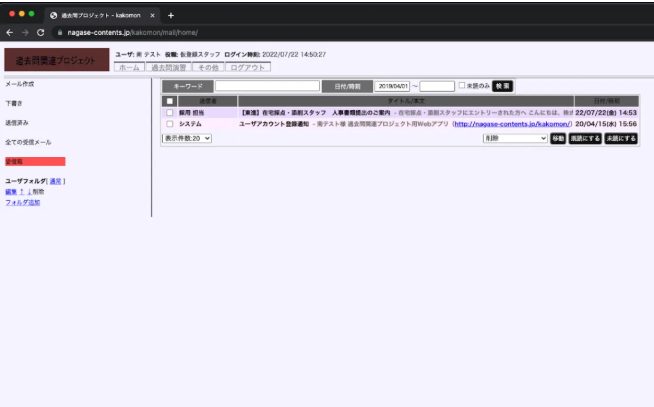Click the 送信者 column header
The width and height of the screenshot is (654, 407).
208,101
